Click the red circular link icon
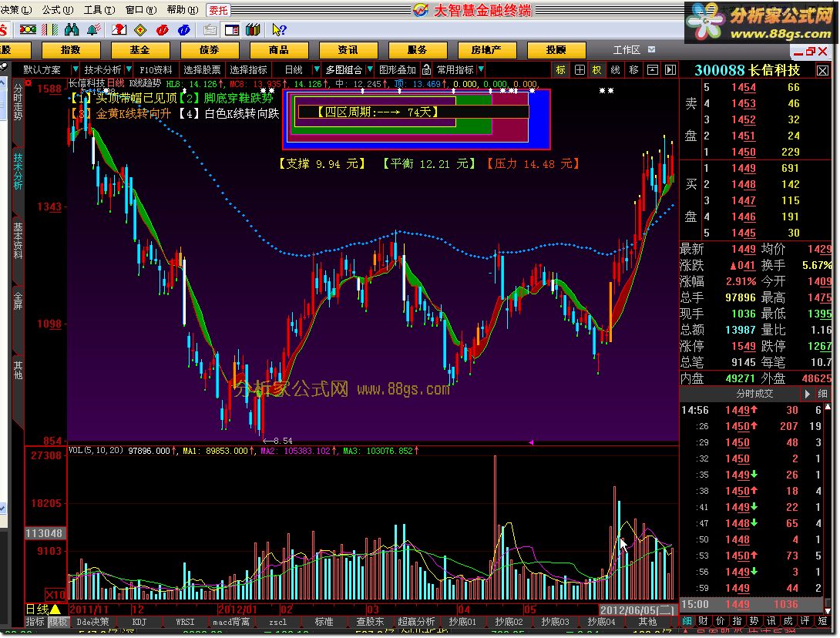The height and width of the screenshot is (638, 840). coord(163,29)
